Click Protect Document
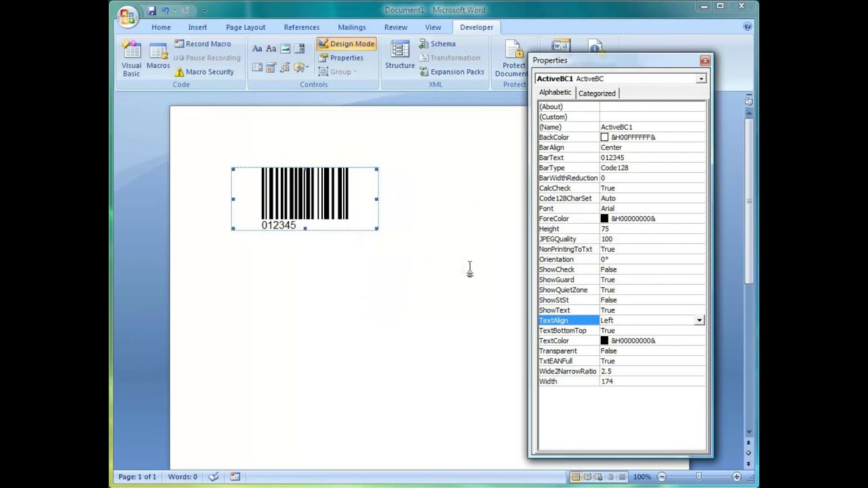 [x=513, y=60]
